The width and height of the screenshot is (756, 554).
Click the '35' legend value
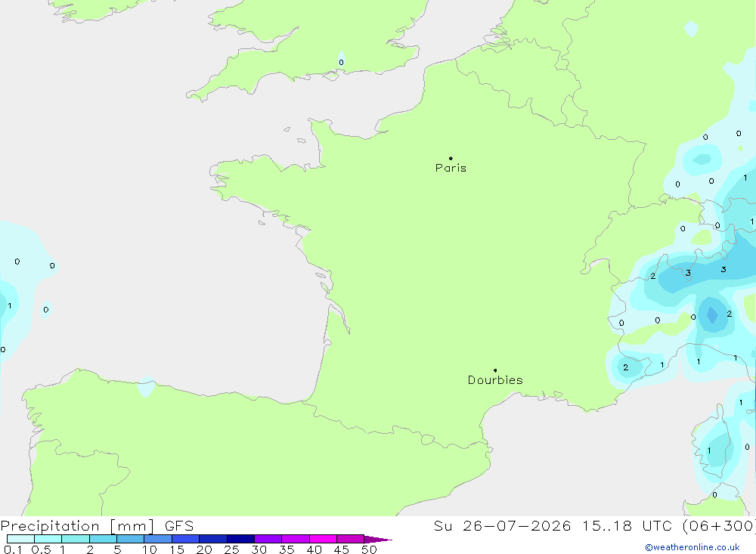point(287,549)
